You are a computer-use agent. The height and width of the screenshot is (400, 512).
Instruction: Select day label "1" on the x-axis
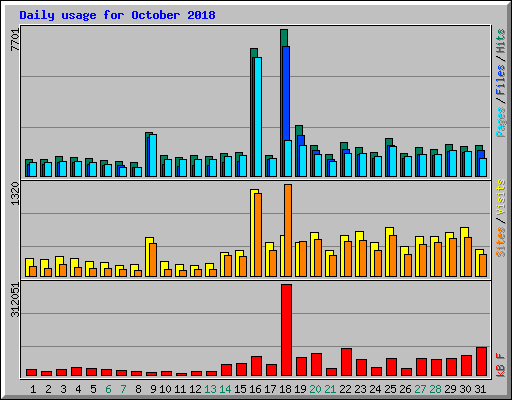tap(33, 389)
